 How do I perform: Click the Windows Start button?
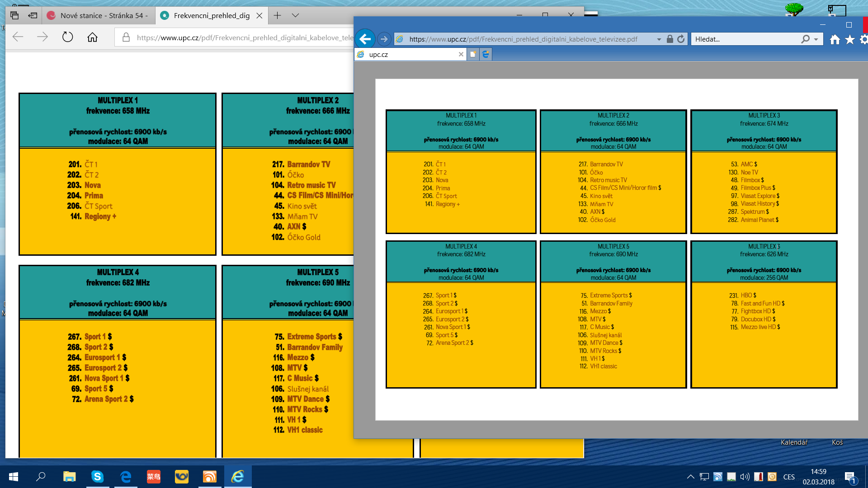coord(14,476)
